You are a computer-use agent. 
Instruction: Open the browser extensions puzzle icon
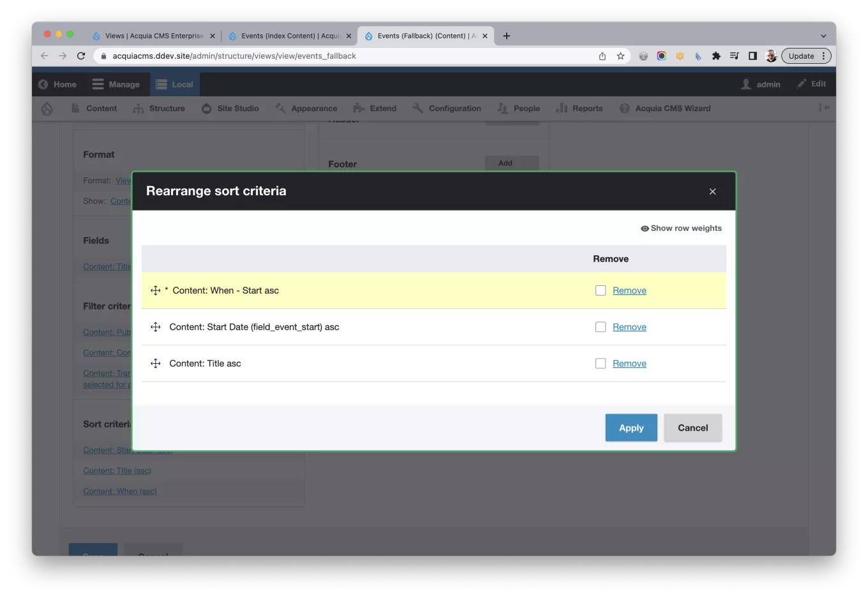point(716,56)
